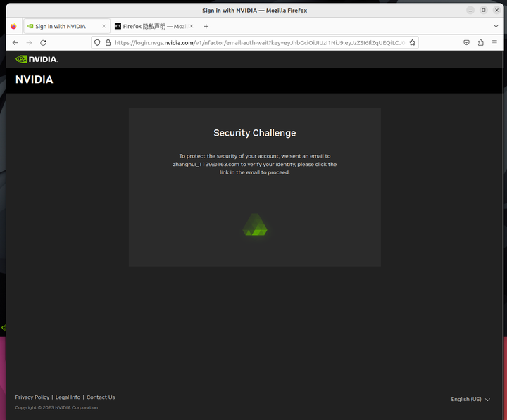The image size is (507, 420).
Task: Click the NVIDIA logo in header
Action: (x=37, y=59)
